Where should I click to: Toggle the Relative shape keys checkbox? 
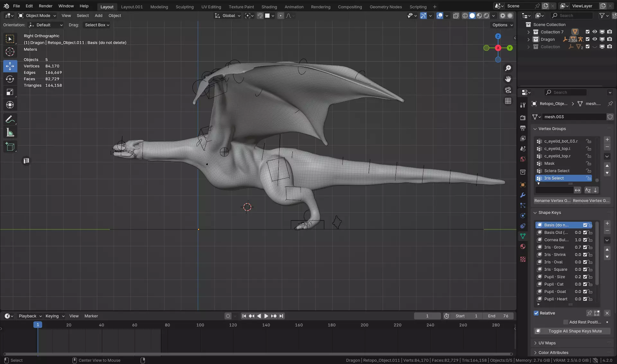tap(536, 313)
